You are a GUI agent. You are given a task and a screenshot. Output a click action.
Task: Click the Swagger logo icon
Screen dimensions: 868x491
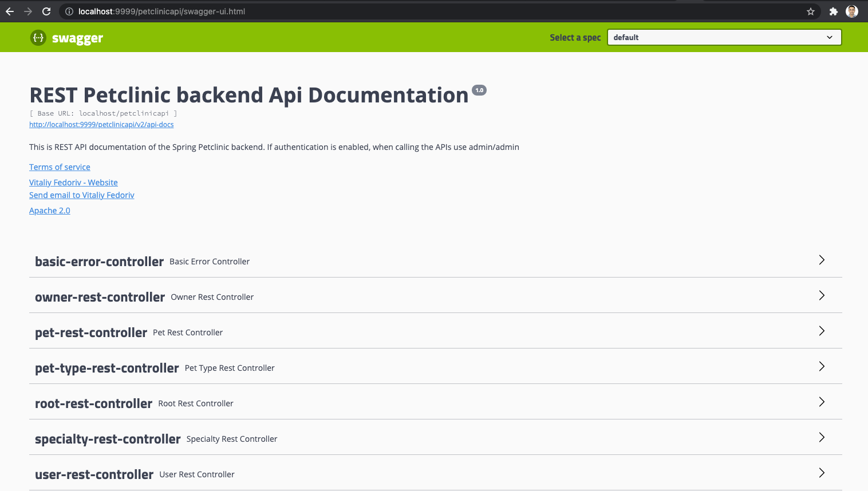pyautogui.click(x=38, y=38)
